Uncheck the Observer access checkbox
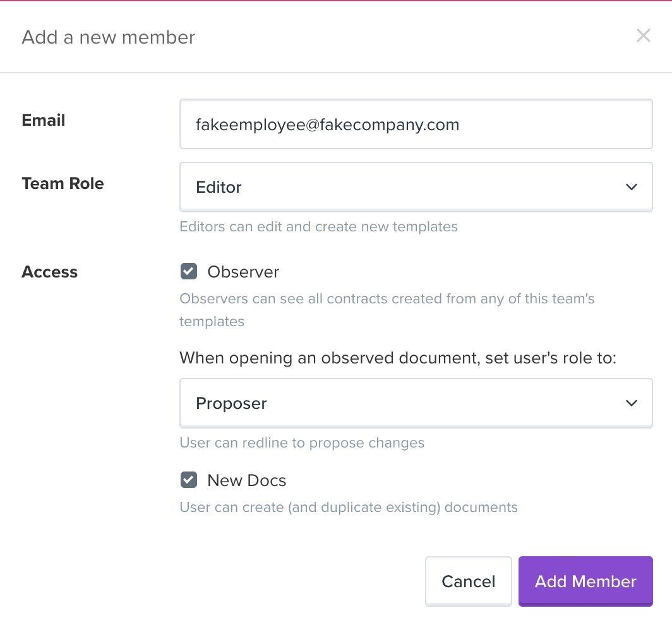The width and height of the screenshot is (672, 627). click(189, 272)
